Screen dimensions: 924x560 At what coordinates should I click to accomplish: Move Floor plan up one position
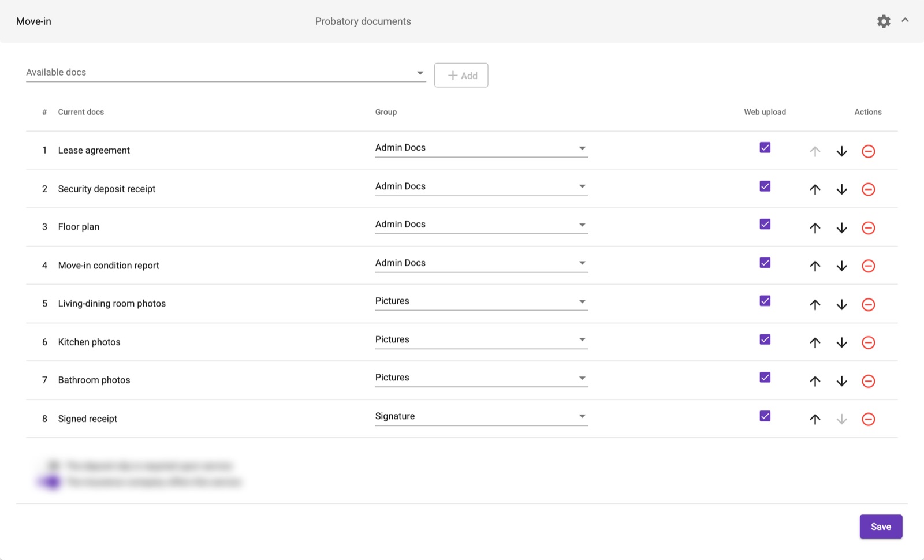[815, 228]
